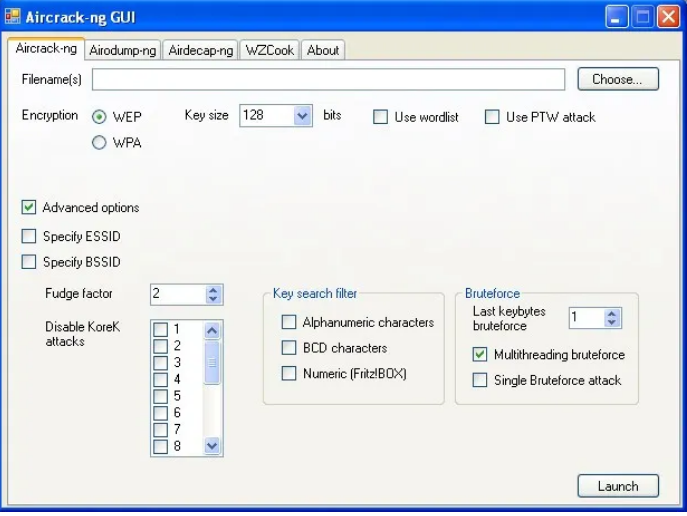This screenshot has width=687, height=516.
Task: Open the About tab
Action: [323, 50]
